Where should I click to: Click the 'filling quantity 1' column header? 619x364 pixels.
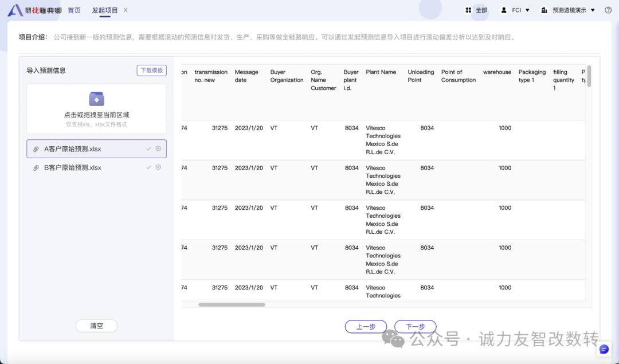(x=563, y=80)
